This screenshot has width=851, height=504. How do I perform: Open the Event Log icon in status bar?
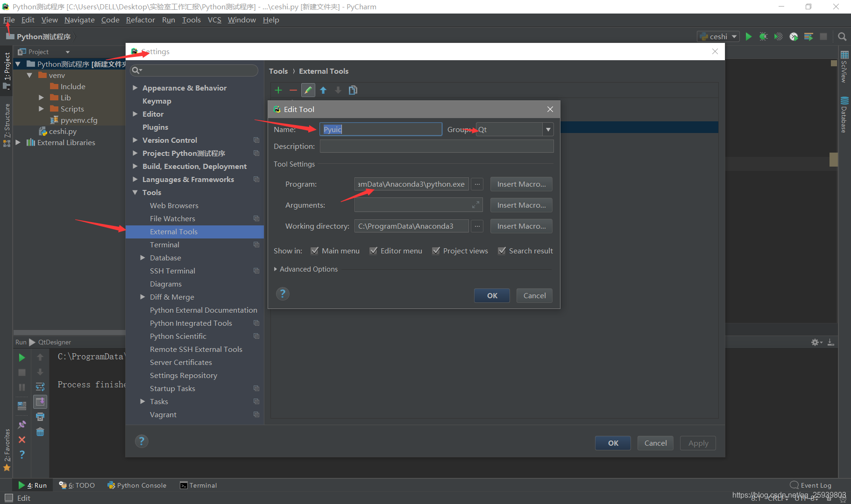[x=794, y=485]
